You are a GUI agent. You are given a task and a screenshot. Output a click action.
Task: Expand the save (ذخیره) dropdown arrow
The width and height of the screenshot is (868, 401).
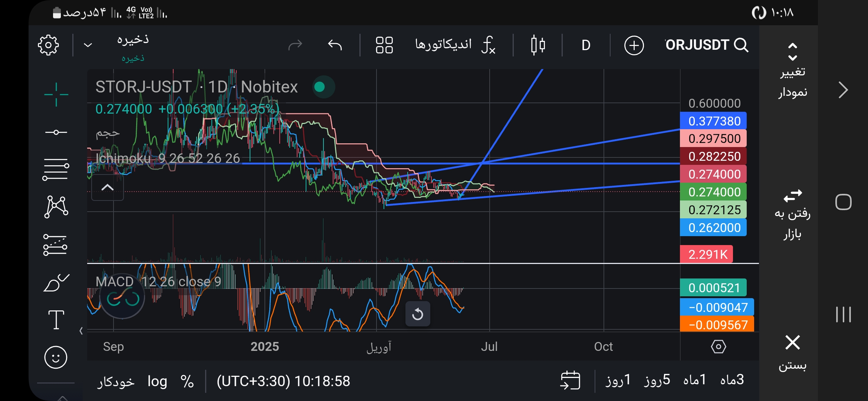[x=88, y=45]
